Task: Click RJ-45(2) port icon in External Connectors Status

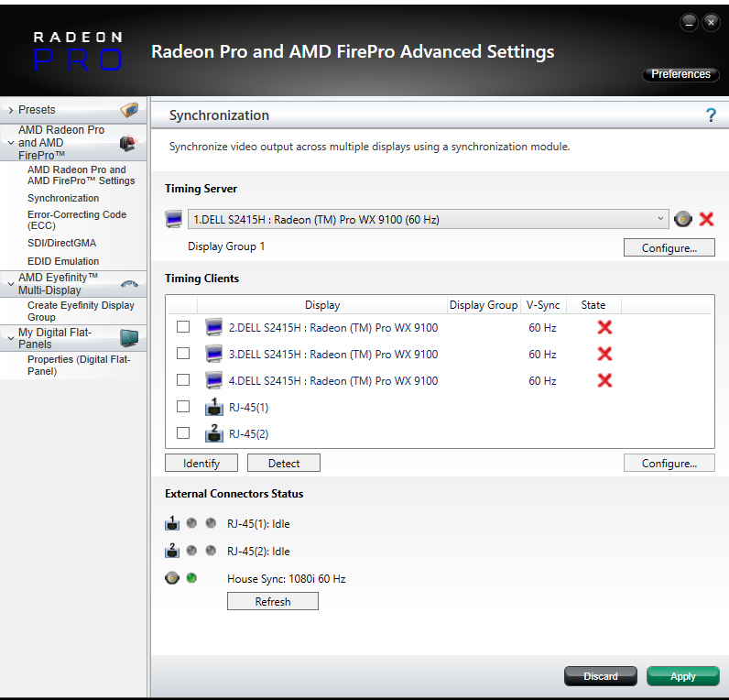Action: (172, 551)
